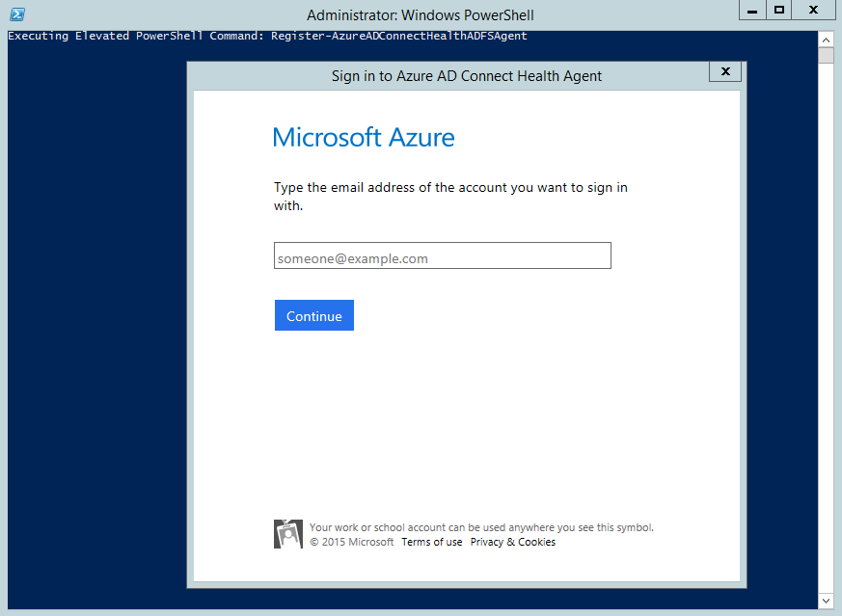Click the 'Administrator: Windows PowerShell' window title
Image resolution: width=842 pixels, height=616 pixels.
point(421,15)
